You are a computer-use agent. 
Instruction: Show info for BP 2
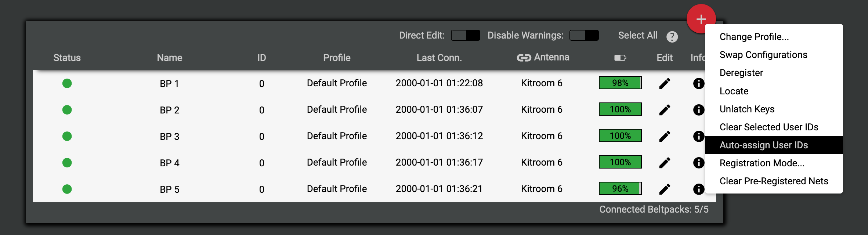[698, 110]
